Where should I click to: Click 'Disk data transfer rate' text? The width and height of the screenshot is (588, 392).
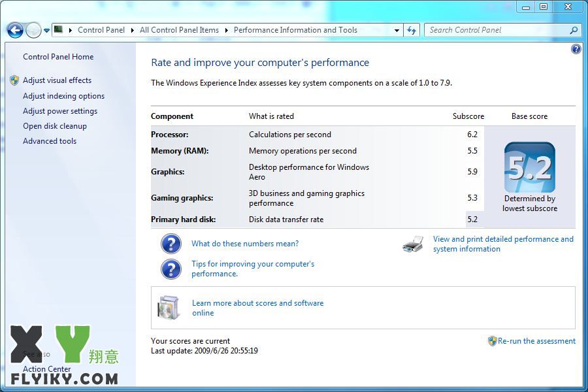click(286, 220)
